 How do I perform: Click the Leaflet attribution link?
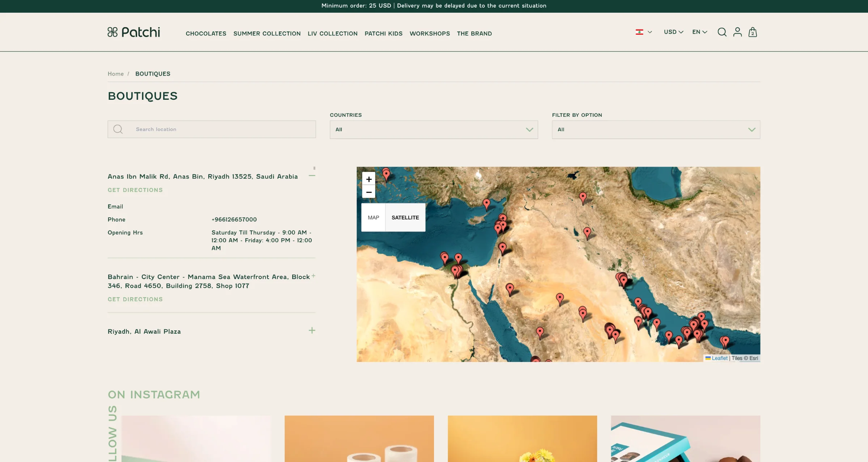tap(719, 358)
